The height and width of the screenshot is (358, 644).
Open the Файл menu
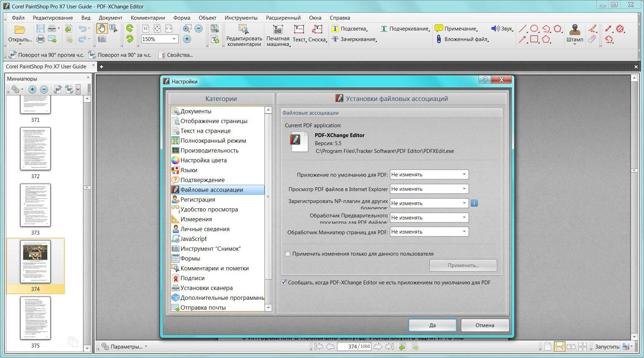(18, 18)
